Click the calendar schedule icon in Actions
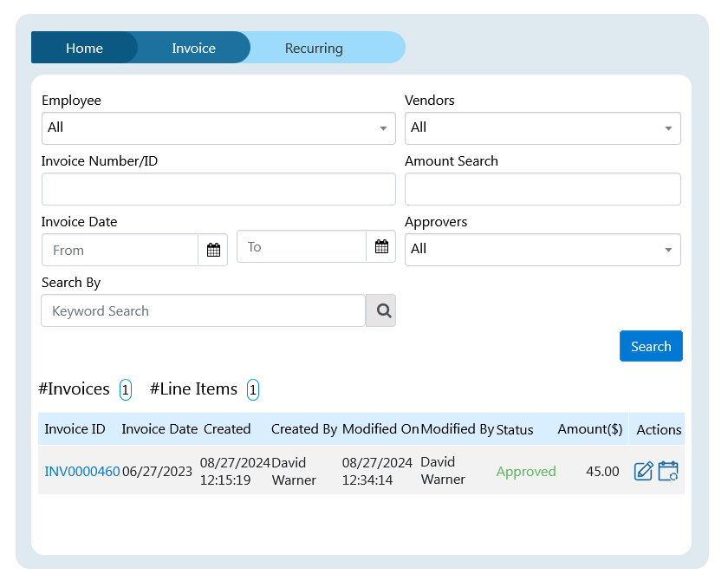This screenshot has width=728, height=581. (x=668, y=472)
